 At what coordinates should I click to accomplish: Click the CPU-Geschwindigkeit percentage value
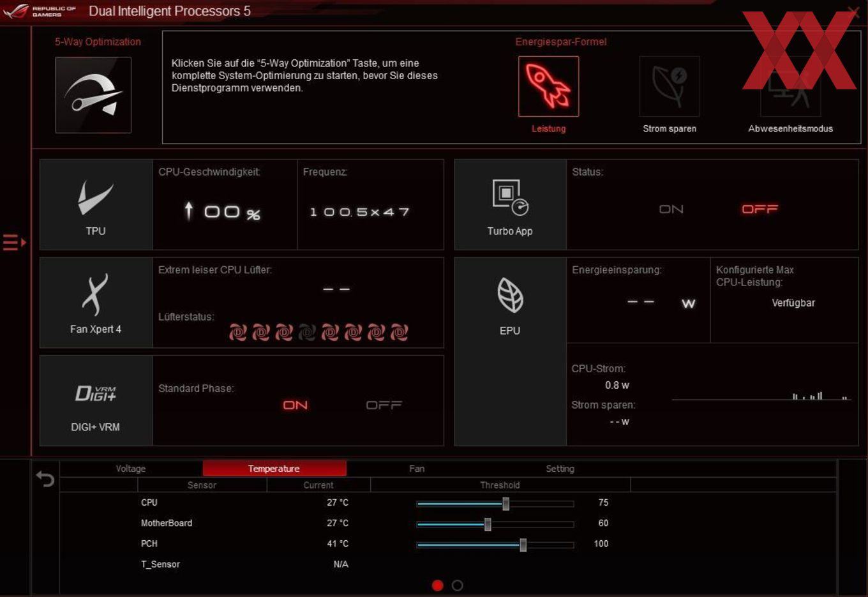coord(222,211)
